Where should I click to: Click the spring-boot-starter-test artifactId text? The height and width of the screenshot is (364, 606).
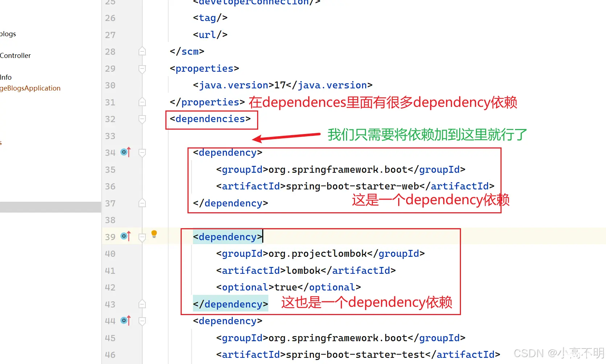point(355,355)
